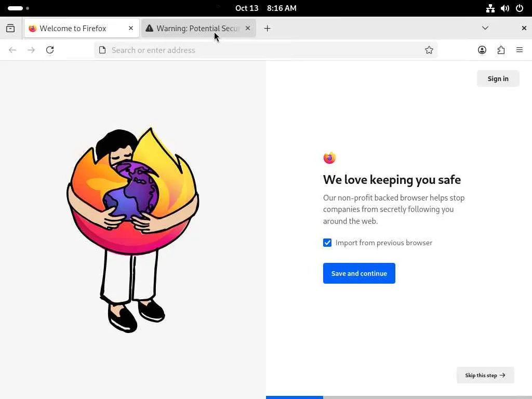Uncheck Import from previous browser
Screen dimensions: 532x399
pyautogui.click(x=327, y=243)
